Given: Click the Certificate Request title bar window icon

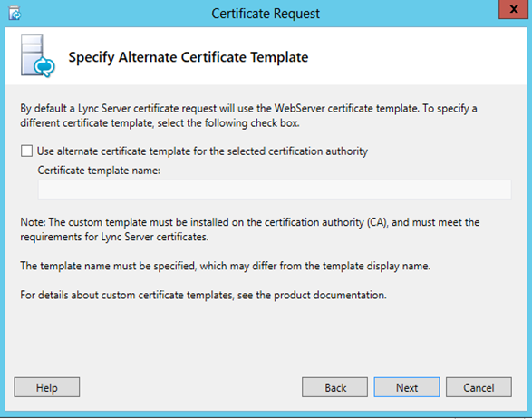Looking at the screenshot, I should pyautogui.click(x=15, y=14).
